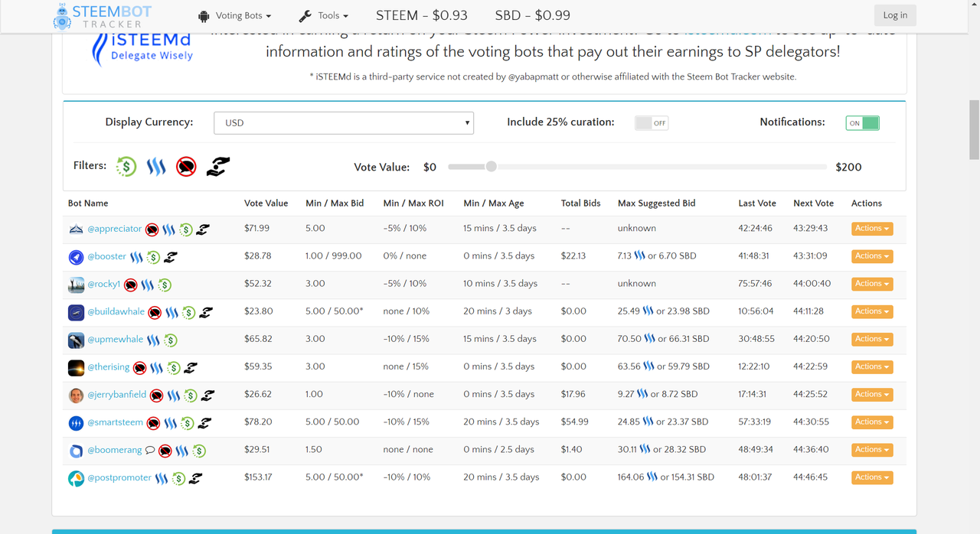Click the green refund icon for @boomerang
The width and height of the screenshot is (980, 534).
point(199,451)
